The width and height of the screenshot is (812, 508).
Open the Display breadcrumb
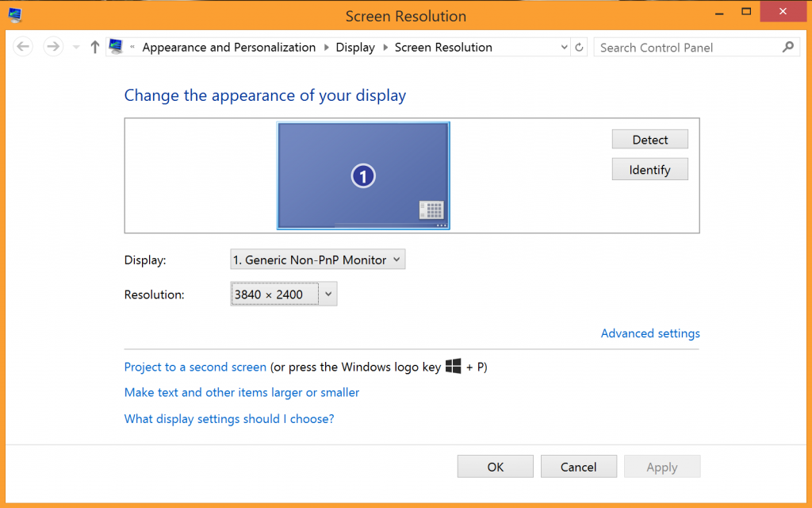coord(355,47)
